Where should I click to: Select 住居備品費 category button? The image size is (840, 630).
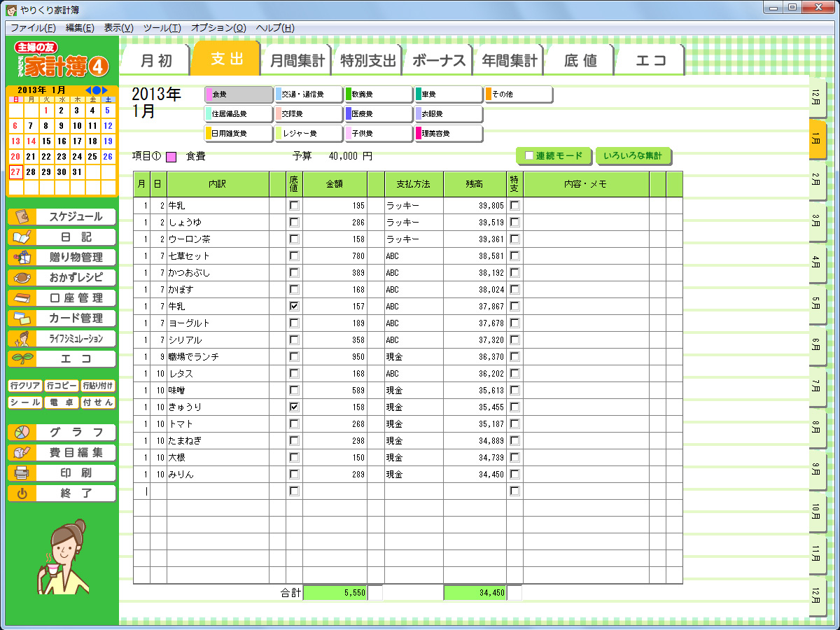pos(239,114)
